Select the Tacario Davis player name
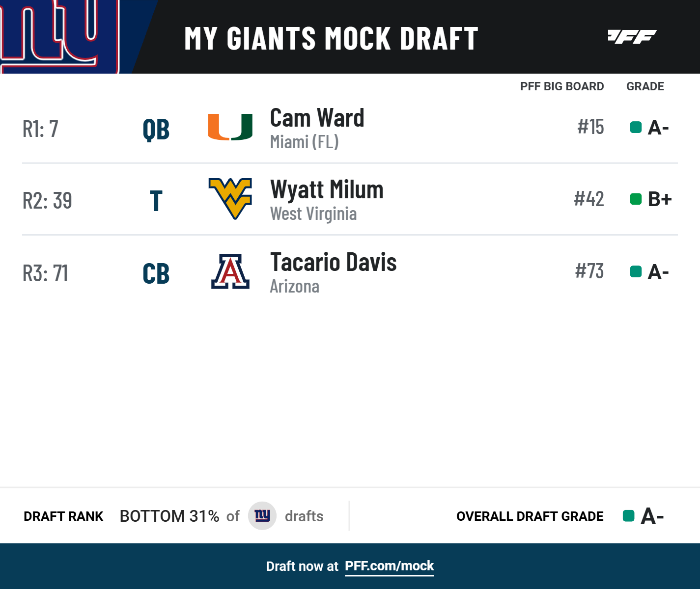Image resolution: width=700 pixels, height=589 pixels. pos(333,262)
